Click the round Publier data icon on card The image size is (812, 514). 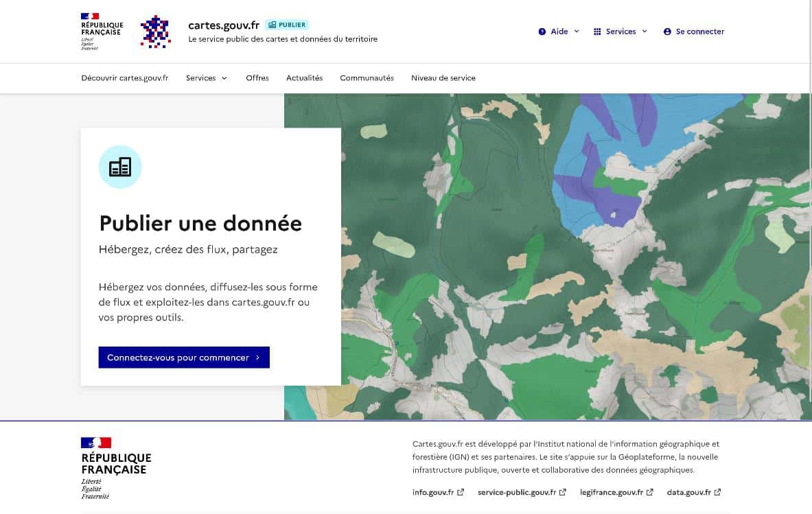click(x=120, y=167)
